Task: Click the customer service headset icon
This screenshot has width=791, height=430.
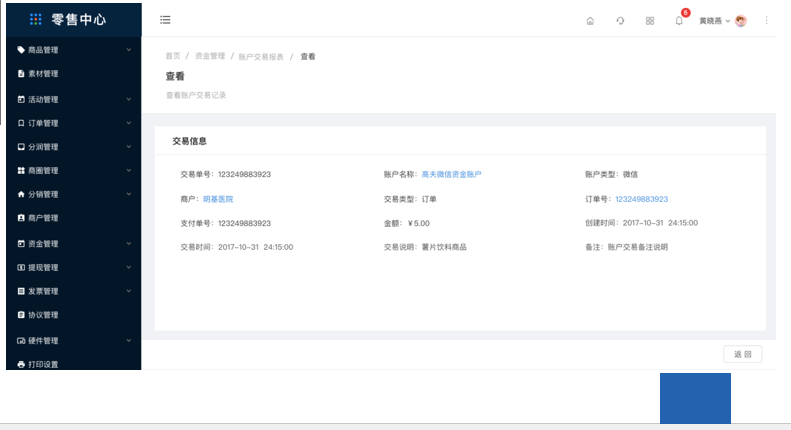Action: pos(620,21)
